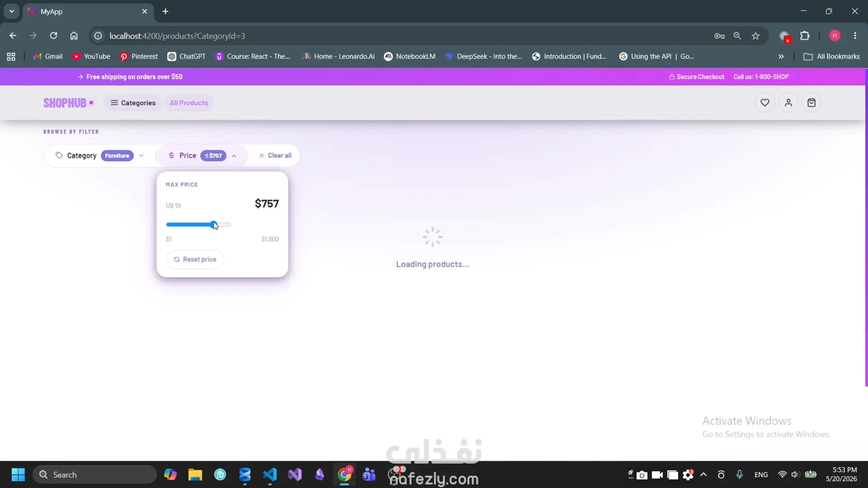Open the Pinterest bookmark

(x=139, y=56)
